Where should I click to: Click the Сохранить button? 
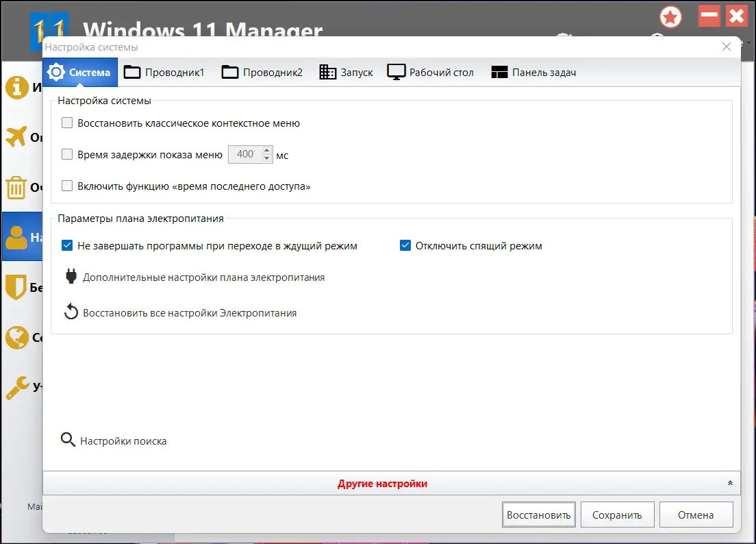coord(617,515)
